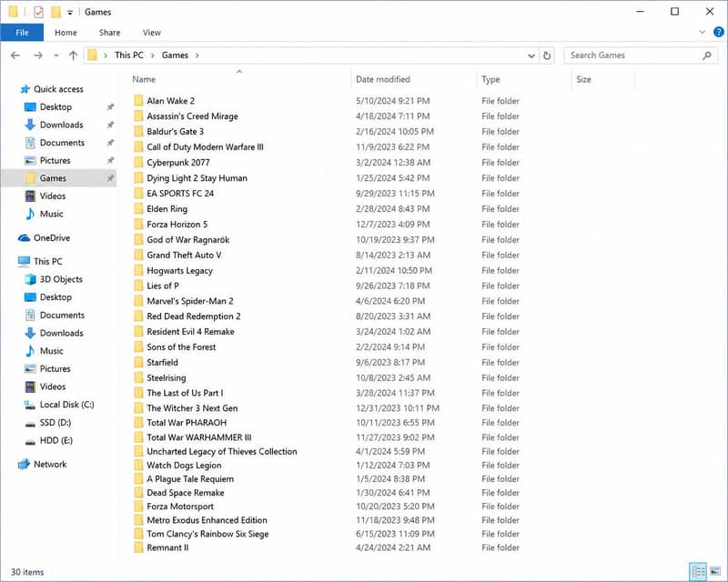Screen dimensions: 728x582
Task: Click Quick access star item
Action: pyautogui.click(x=58, y=88)
